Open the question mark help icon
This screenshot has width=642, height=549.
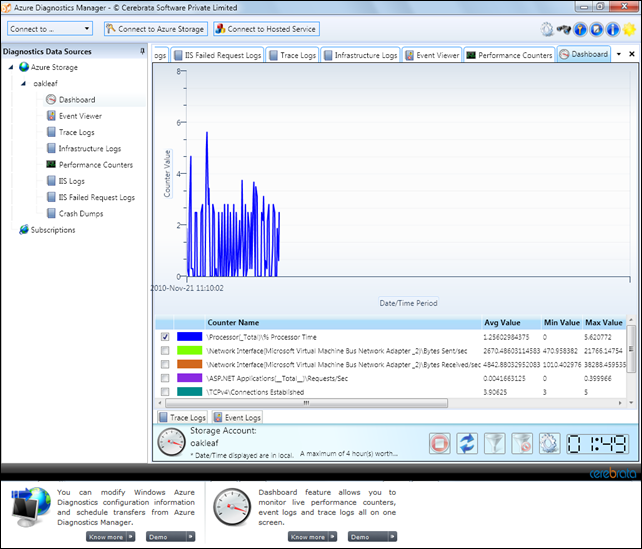(580, 29)
